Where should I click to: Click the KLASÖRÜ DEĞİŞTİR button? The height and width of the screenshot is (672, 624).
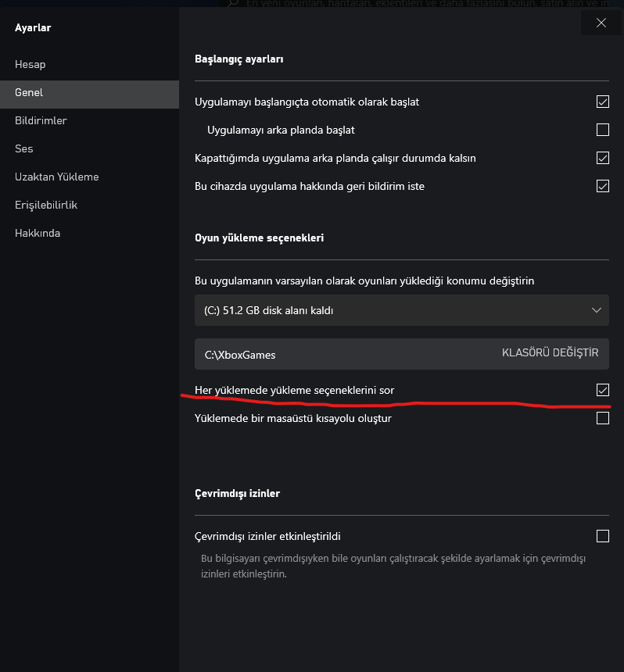pyautogui.click(x=550, y=353)
